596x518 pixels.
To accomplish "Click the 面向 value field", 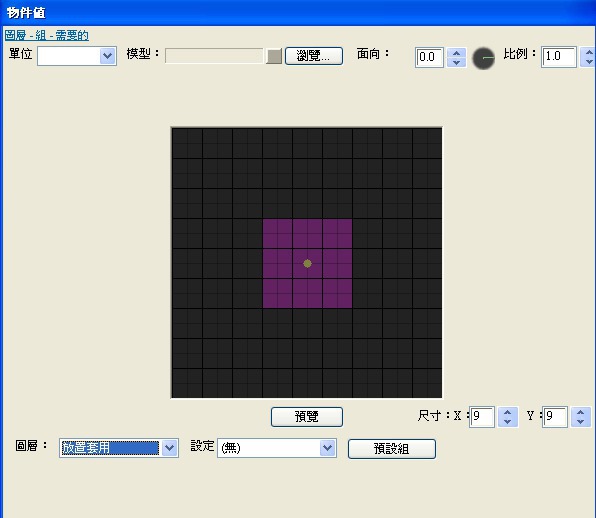I will click(x=429, y=57).
